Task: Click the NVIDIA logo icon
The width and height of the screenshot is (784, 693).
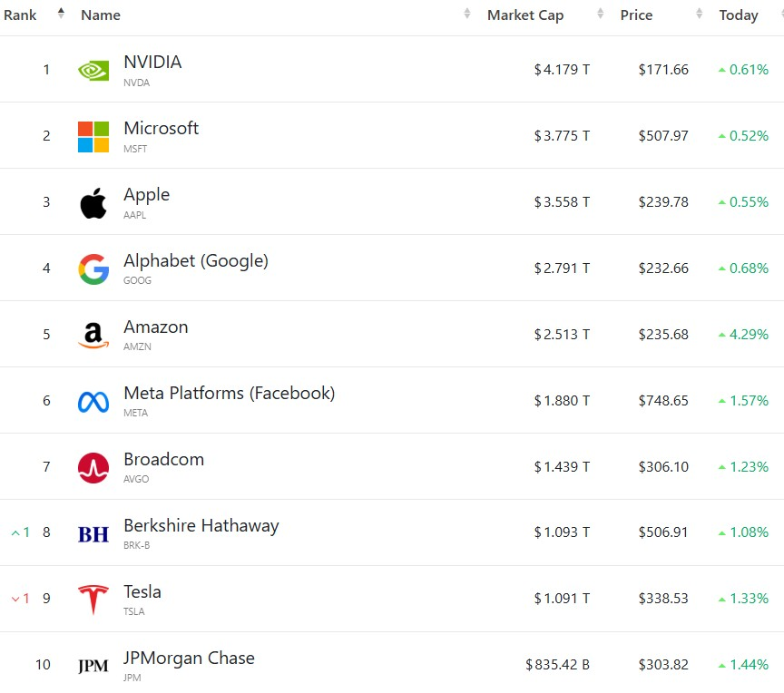Action: (93, 71)
